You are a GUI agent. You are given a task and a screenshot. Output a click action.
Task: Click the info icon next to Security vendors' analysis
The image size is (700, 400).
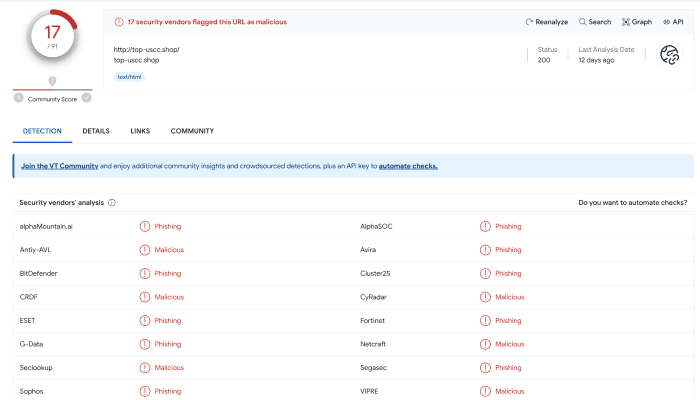click(112, 203)
